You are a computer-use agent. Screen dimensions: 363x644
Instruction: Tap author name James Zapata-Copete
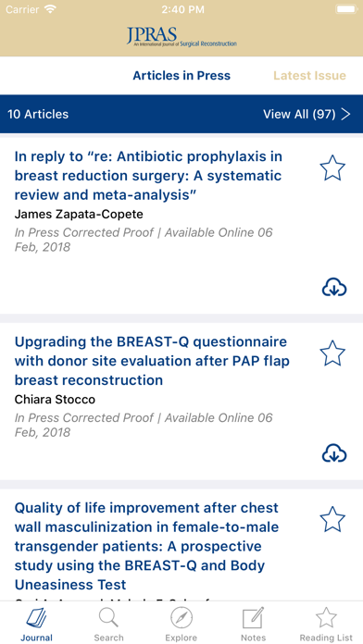point(79,214)
